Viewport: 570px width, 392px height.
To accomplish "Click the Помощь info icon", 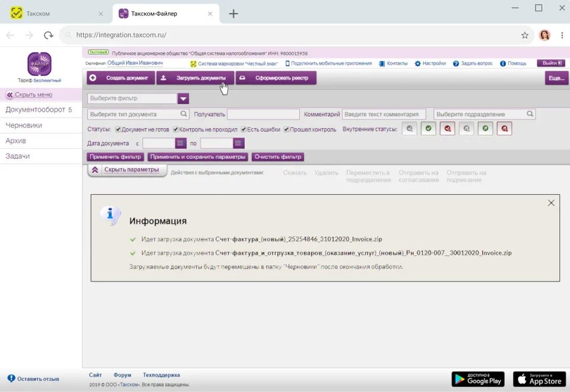I will (503, 64).
